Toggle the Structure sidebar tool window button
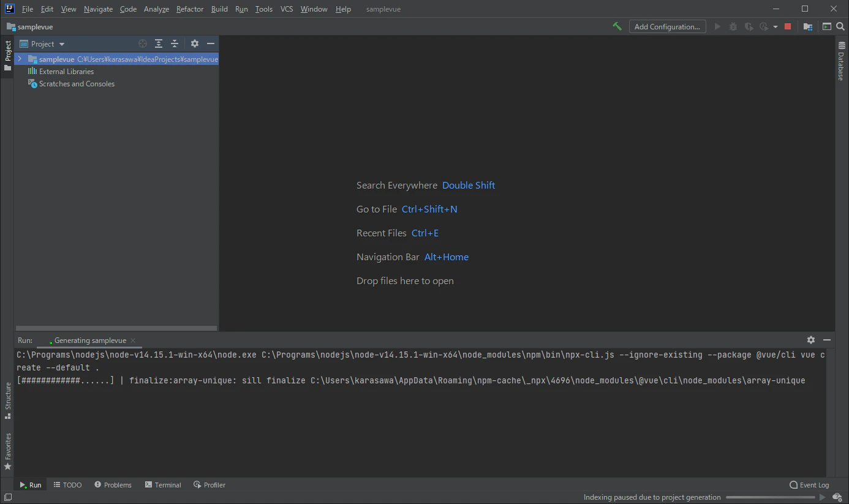 [x=7, y=401]
